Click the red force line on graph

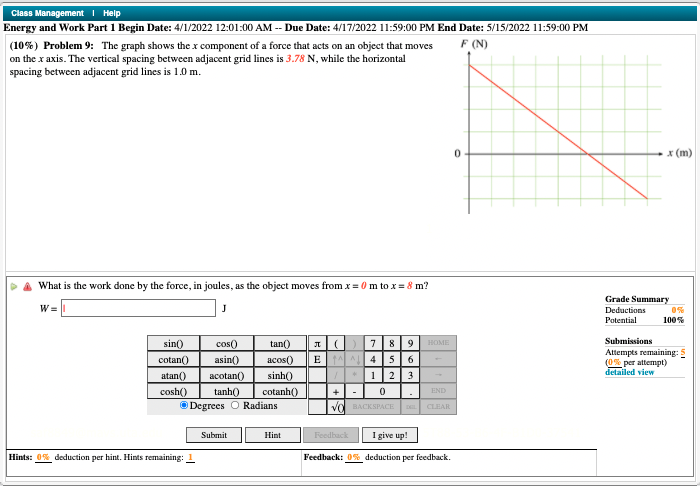click(558, 132)
